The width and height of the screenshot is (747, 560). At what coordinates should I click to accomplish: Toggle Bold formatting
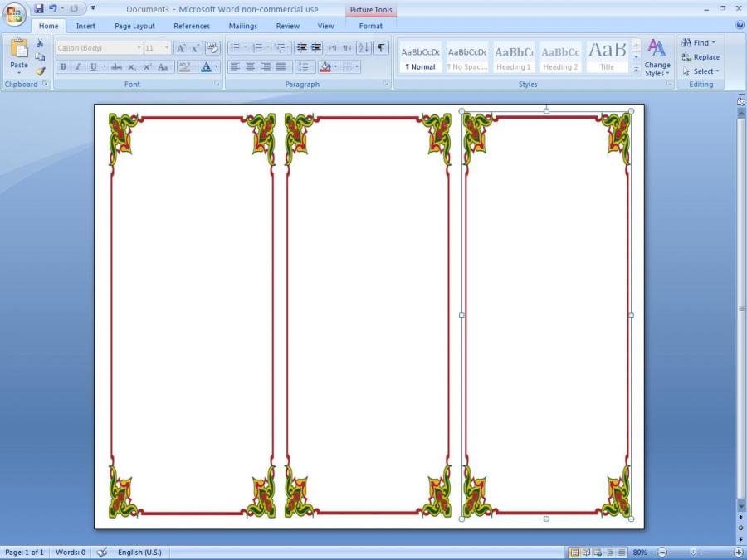click(63, 67)
